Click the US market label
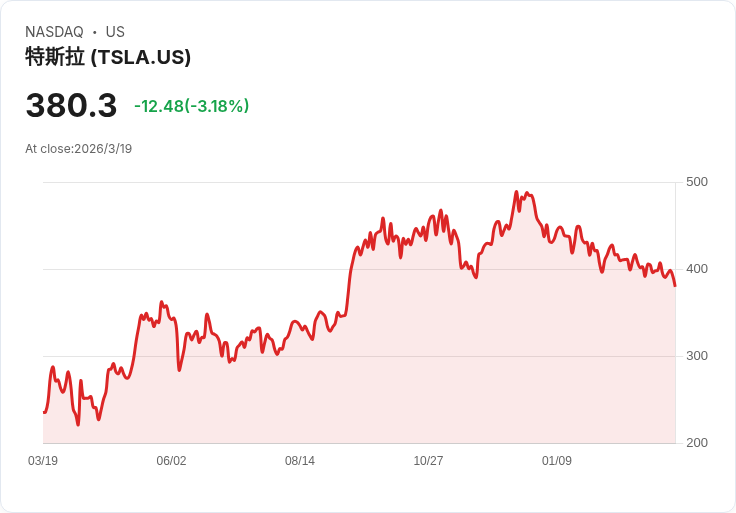Screen dimensions: 736x513 [115, 32]
